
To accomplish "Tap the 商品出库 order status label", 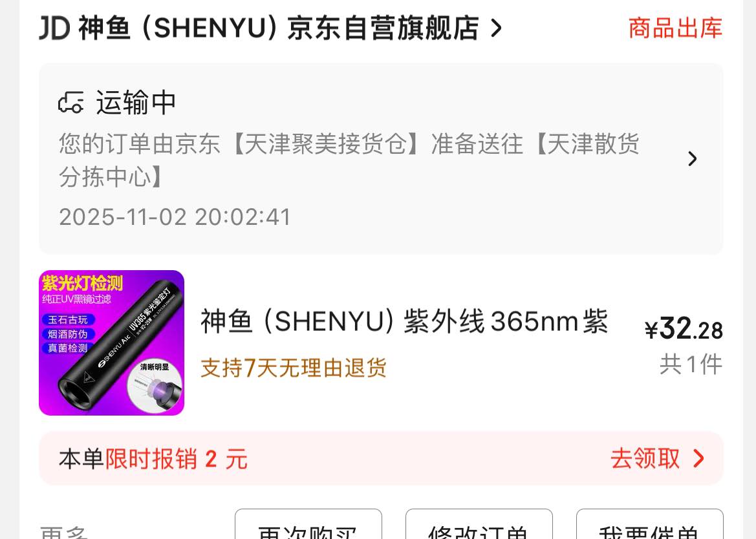I will coord(675,28).
